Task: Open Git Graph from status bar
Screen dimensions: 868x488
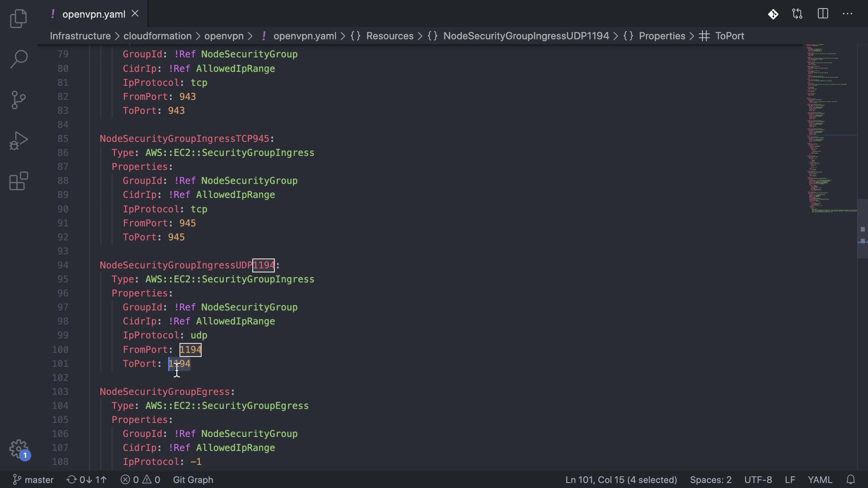Action: point(193,479)
